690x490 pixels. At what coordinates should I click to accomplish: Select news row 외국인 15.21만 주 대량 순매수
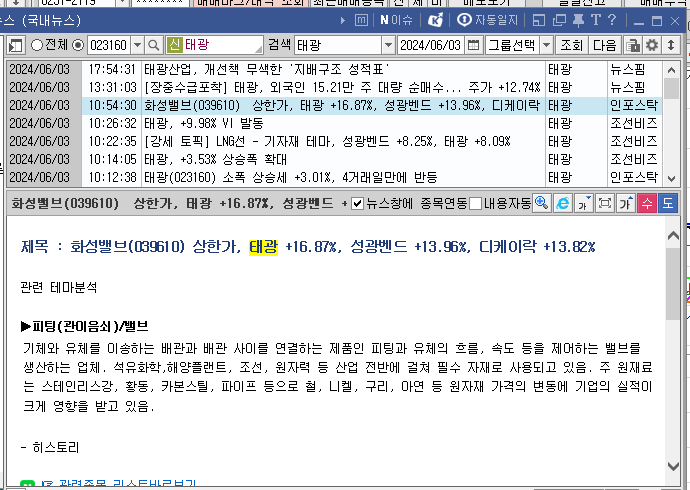coord(335,88)
